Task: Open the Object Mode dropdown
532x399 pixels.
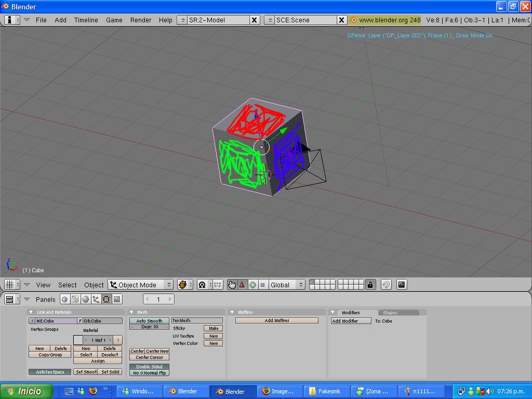Action: coord(140,285)
